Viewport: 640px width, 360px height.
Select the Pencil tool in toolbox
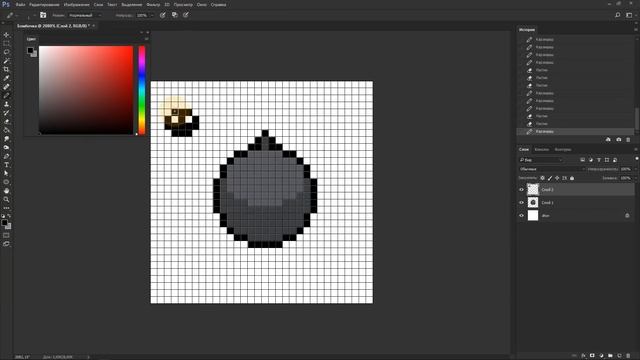tap(6, 96)
